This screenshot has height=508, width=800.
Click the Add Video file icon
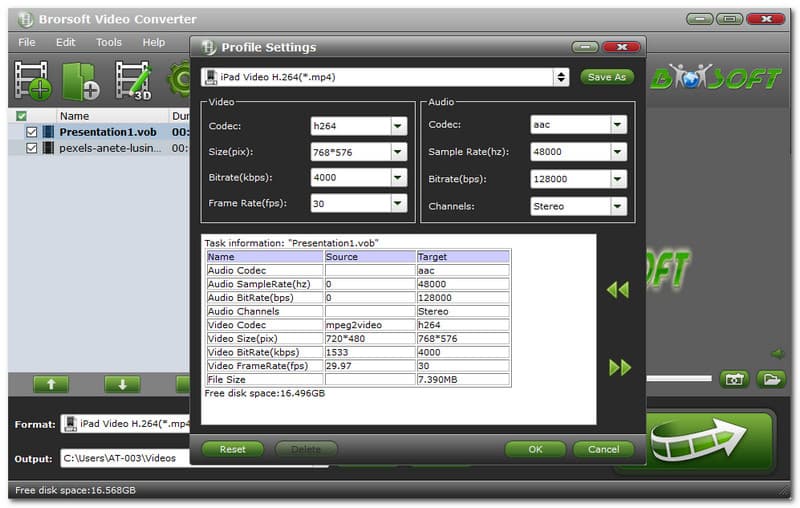pos(32,80)
